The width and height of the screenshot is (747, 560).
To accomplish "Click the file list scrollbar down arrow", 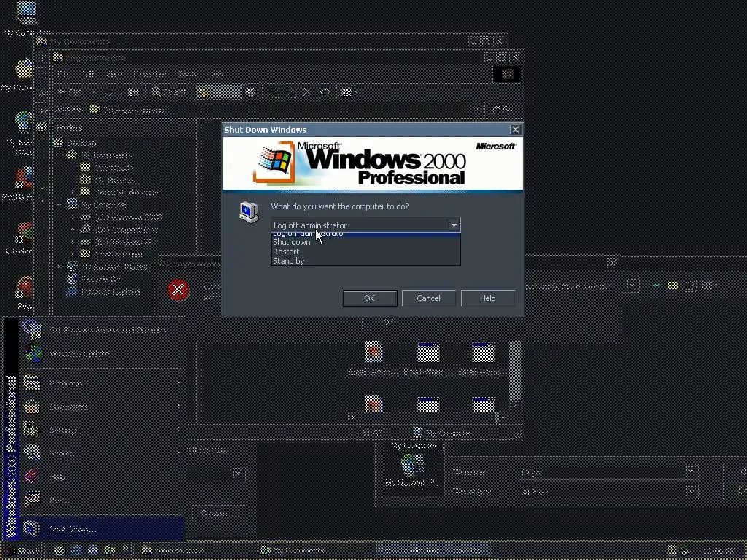I will 514,405.
